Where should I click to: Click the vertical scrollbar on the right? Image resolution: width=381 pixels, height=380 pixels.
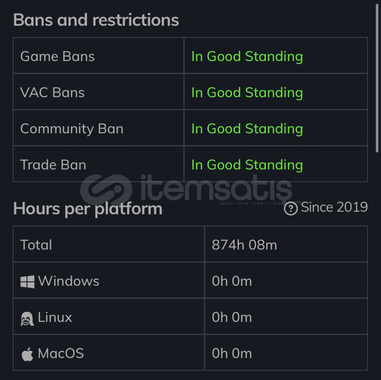(378, 78)
